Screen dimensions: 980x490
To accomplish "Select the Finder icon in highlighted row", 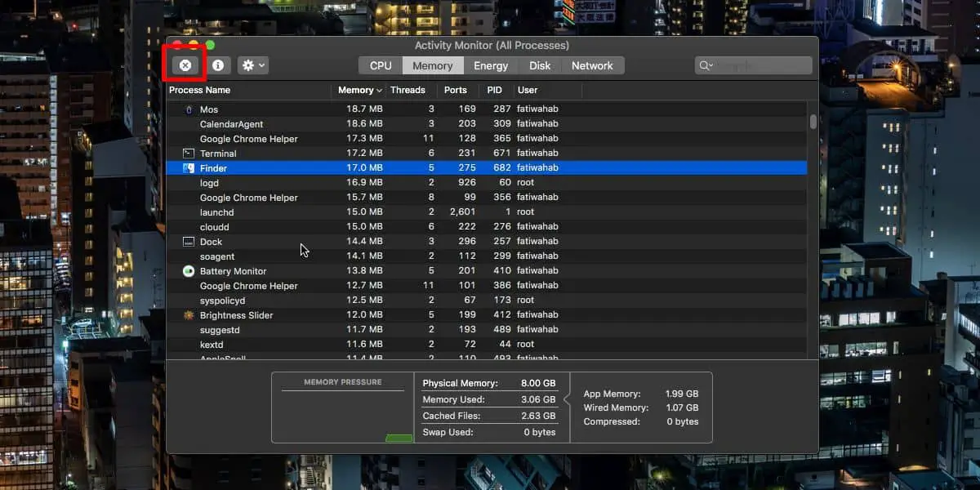I will [x=189, y=168].
